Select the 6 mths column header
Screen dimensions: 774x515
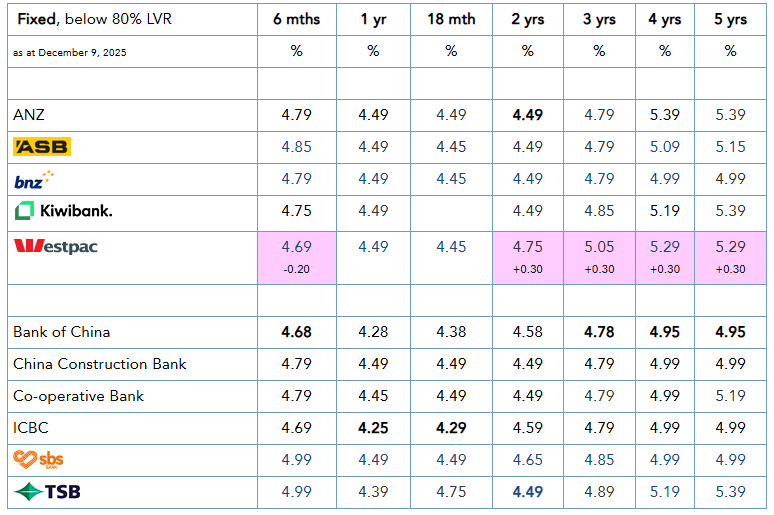(x=296, y=19)
